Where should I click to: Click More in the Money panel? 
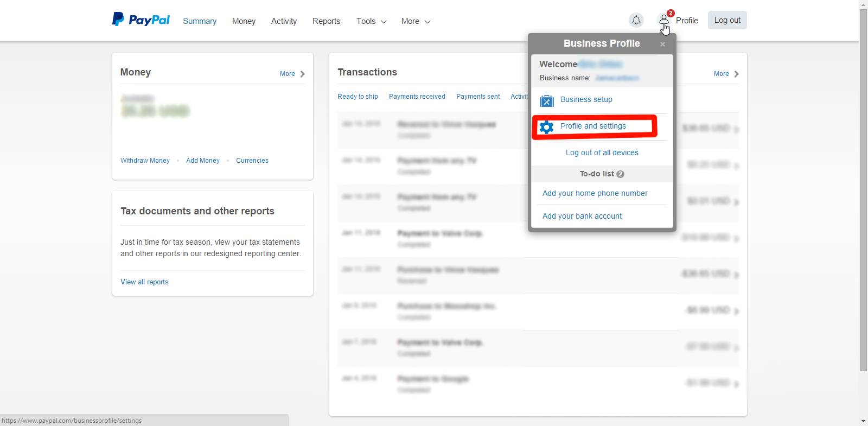(x=288, y=74)
